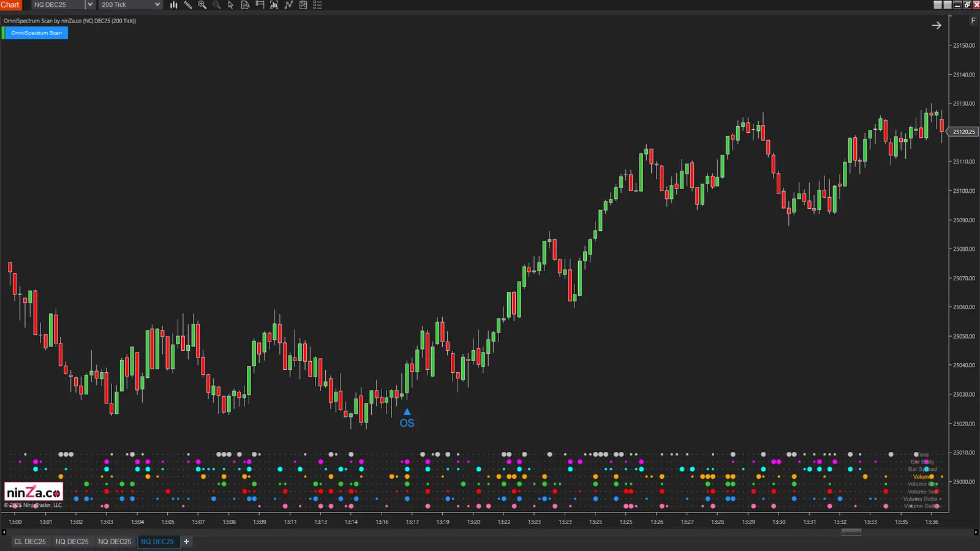The width and height of the screenshot is (980, 551).
Task: Click the OmniSpectrum Scan blue button
Action: pos(36,33)
